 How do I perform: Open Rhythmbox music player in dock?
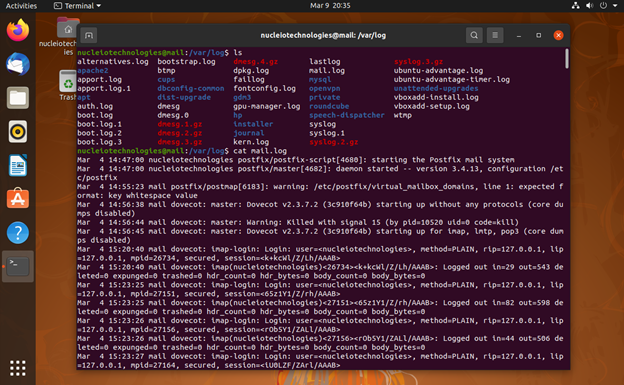tap(18, 131)
